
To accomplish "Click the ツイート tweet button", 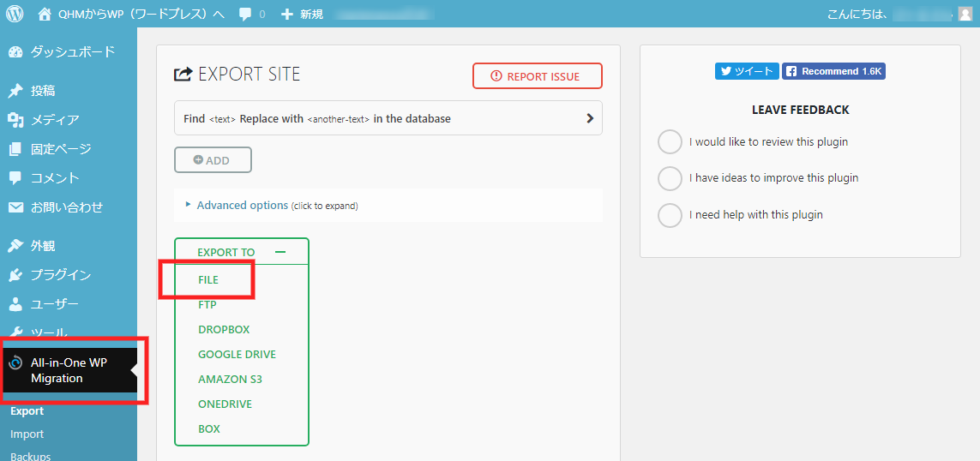I will (747, 71).
